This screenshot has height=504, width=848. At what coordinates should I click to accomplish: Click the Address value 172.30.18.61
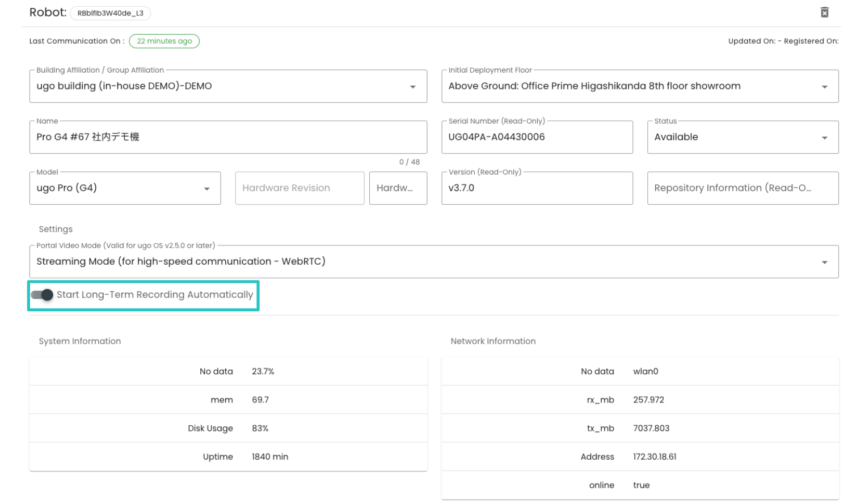coord(655,456)
